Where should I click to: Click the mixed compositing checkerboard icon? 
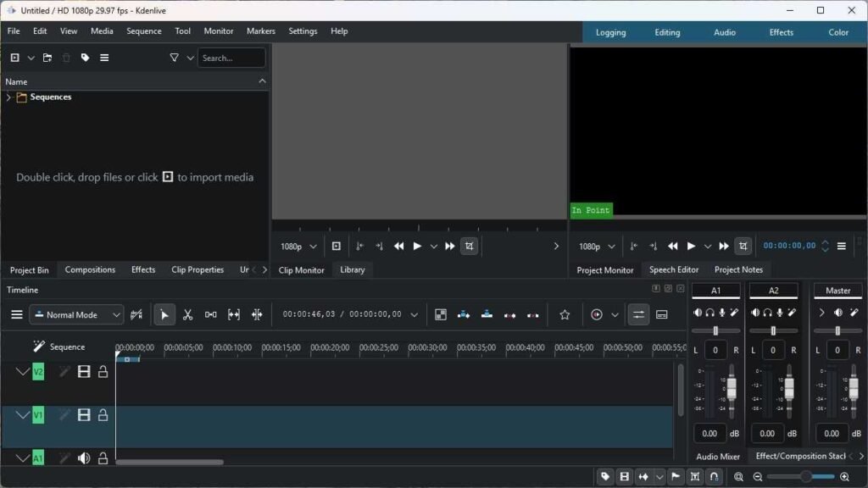(441, 315)
